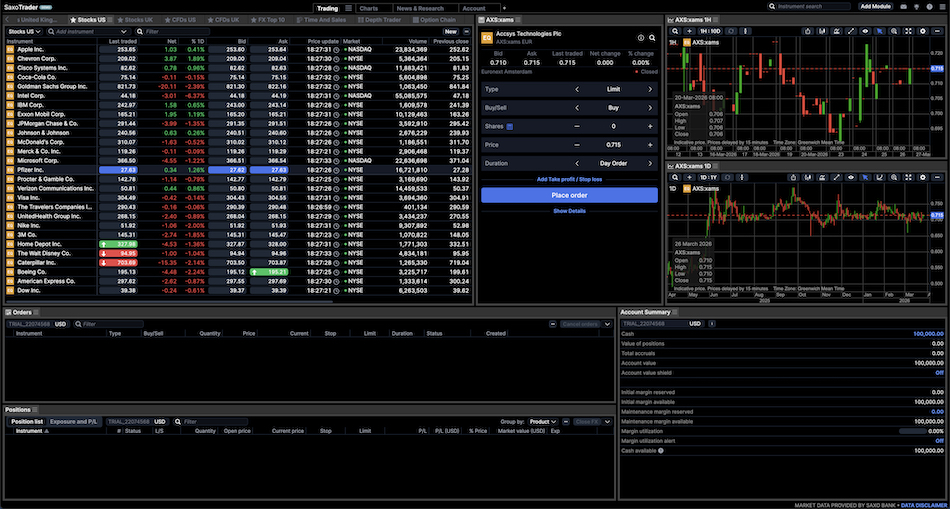This screenshot has width=950, height=509.
Task: Toggle Margin utilization alert Off setting
Action: (x=939, y=441)
